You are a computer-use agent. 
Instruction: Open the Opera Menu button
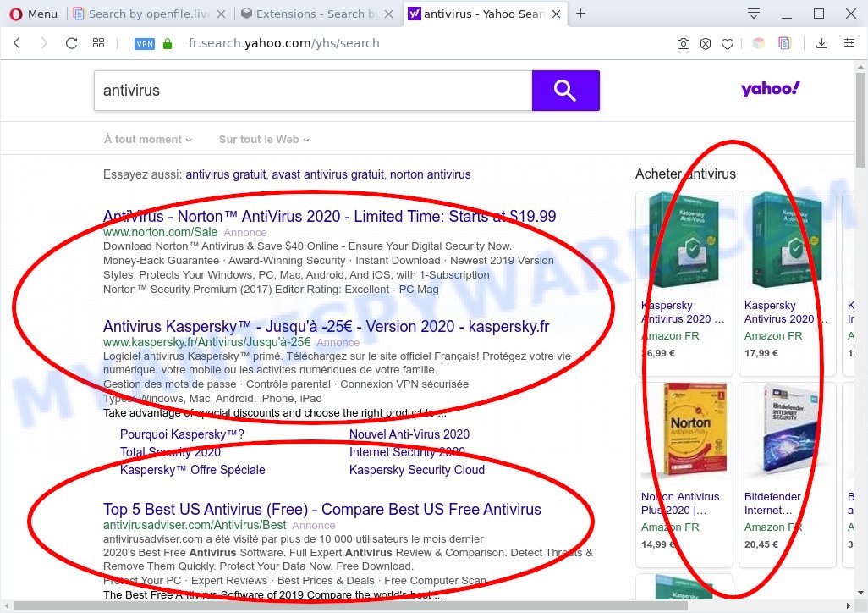pyautogui.click(x=33, y=14)
